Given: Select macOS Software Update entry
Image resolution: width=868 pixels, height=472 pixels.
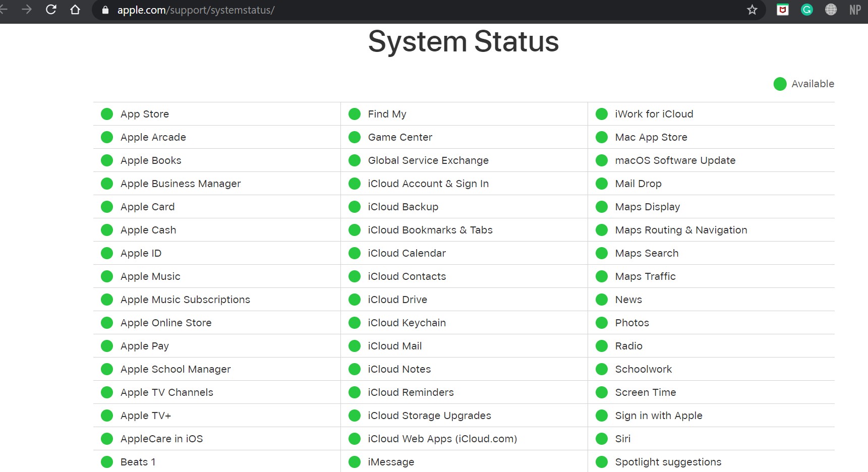Looking at the screenshot, I should click(675, 160).
